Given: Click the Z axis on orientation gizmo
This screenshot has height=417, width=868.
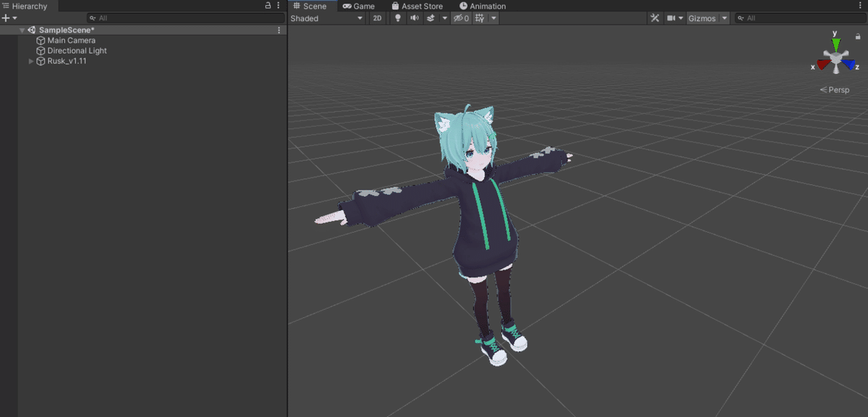Looking at the screenshot, I should coord(851,65).
